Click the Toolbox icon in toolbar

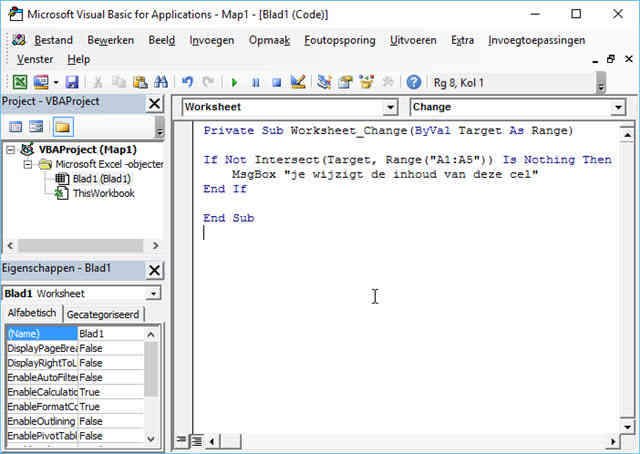pyautogui.click(x=387, y=82)
